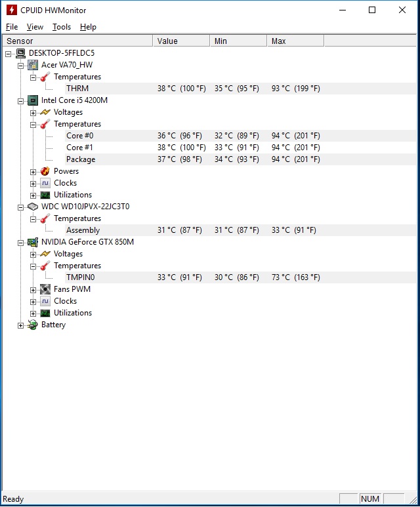Collapse the WDC WD10JPVX-22JC3T0 node
Image resolution: width=420 pixels, height=507 pixels.
[x=21, y=207]
